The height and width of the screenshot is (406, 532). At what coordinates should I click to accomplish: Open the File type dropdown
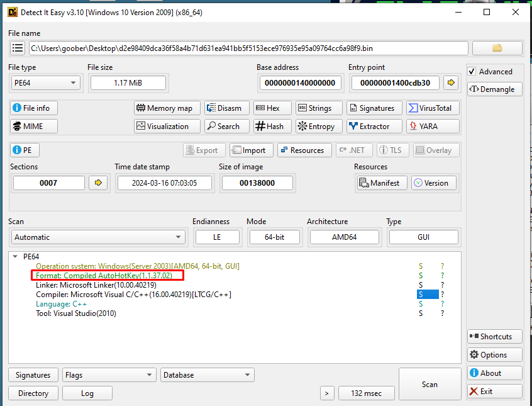click(45, 83)
